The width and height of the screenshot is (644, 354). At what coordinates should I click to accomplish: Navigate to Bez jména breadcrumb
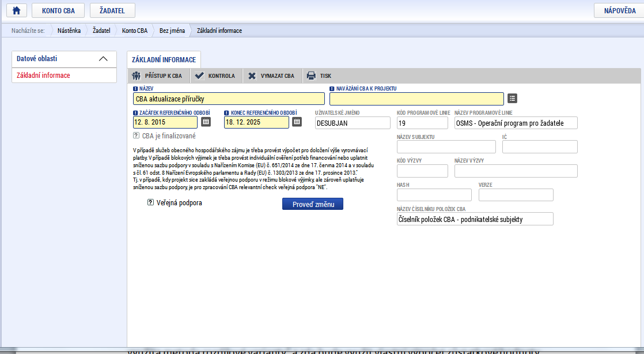click(172, 31)
